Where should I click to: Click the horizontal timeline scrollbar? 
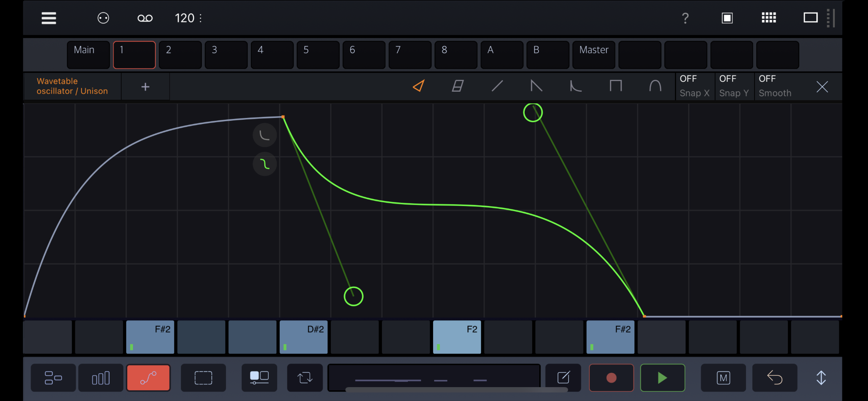tap(456, 390)
